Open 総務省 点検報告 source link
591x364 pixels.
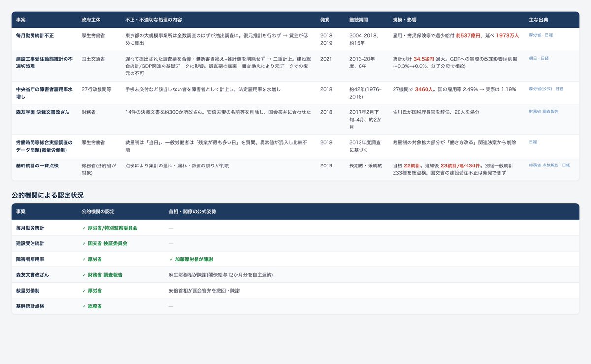(x=543, y=165)
